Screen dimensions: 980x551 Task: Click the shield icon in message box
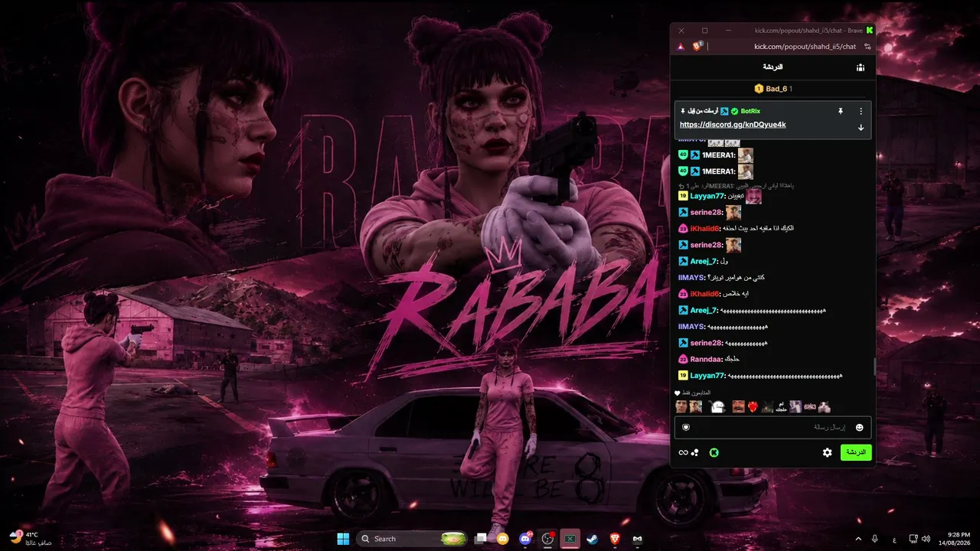click(x=686, y=427)
